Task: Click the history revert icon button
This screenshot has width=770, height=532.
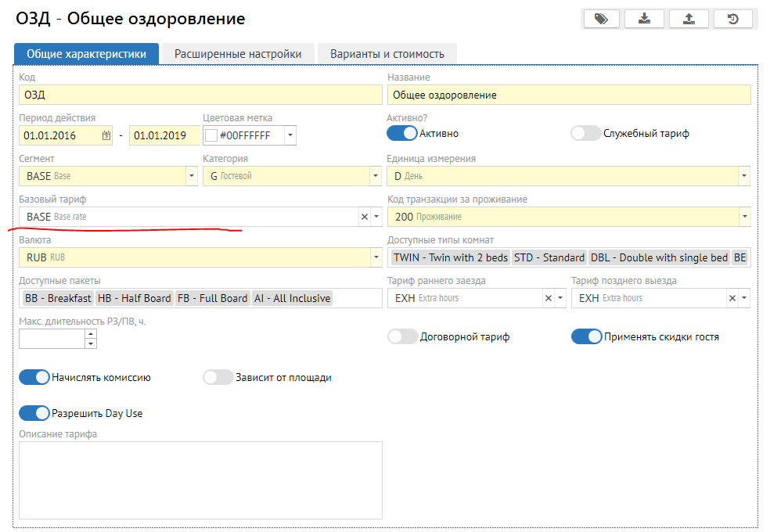Action: [x=733, y=20]
